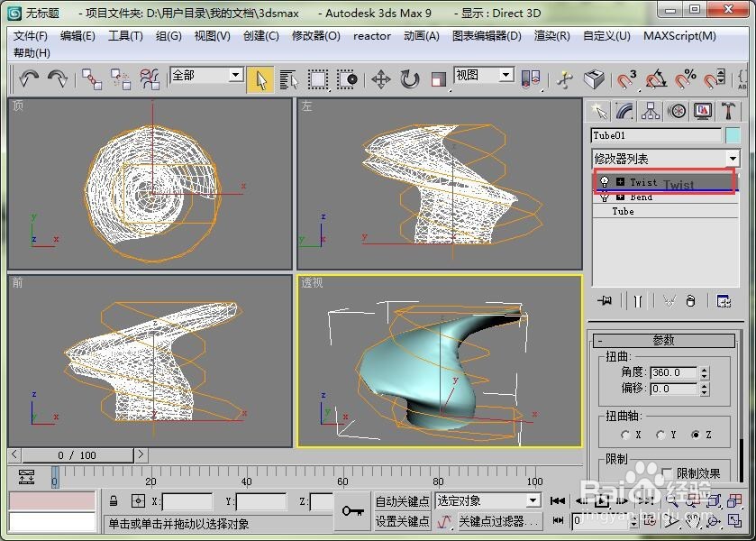
Task: Open the Utilities panel hammer icon
Action: pyautogui.click(x=728, y=112)
